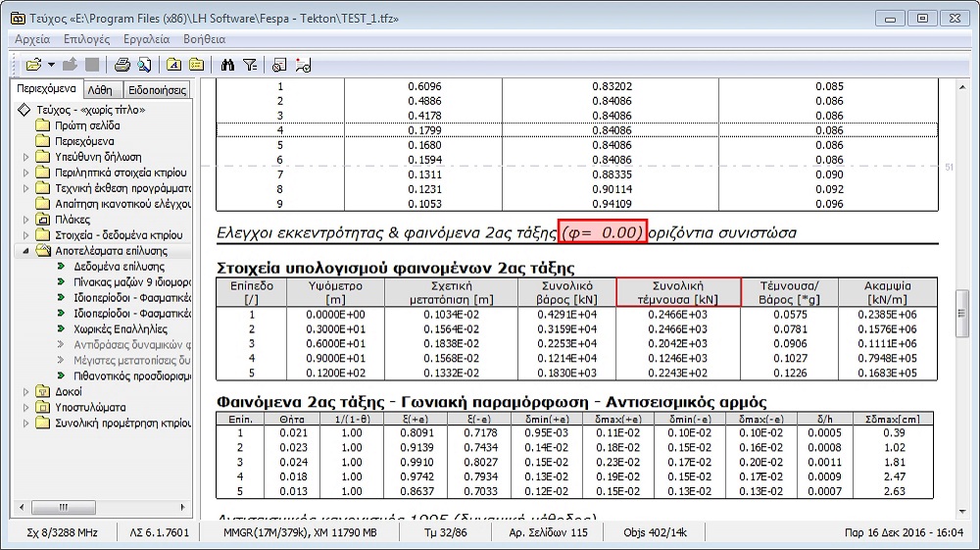This screenshot has width=980, height=550.
Task: Click the folder icon next to Πλάκες
Action: tap(42, 220)
